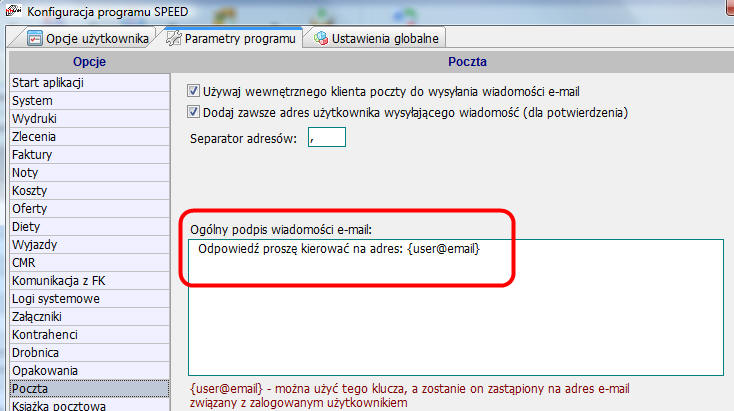This screenshot has height=411, width=734.
Task: Select Zlecenia in options list
Action: pos(89,137)
